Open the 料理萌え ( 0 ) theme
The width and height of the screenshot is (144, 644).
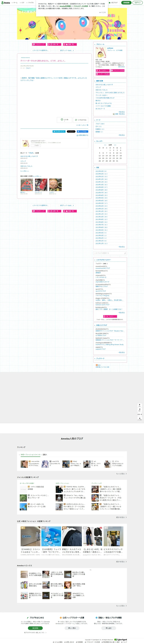pos(100,129)
